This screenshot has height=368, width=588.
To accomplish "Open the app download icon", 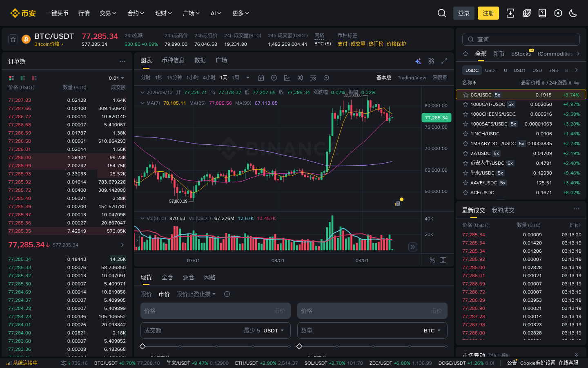I will [x=510, y=13].
